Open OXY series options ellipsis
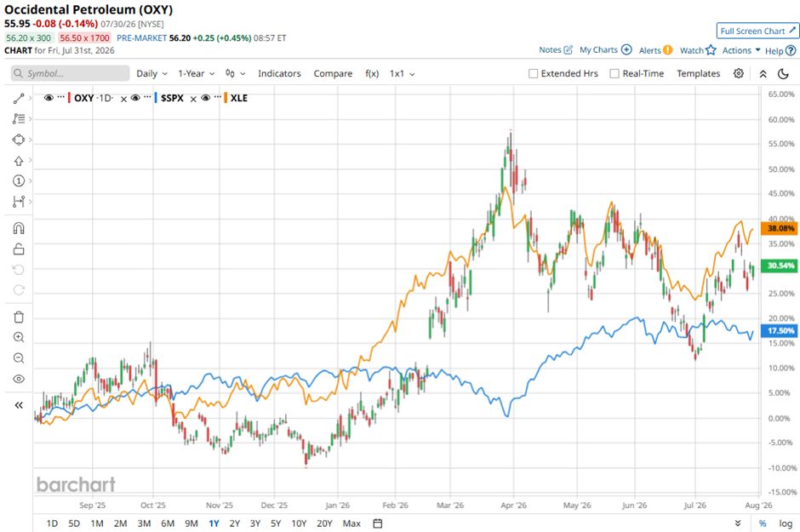The width and height of the screenshot is (800, 532). [x=61, y=97]
